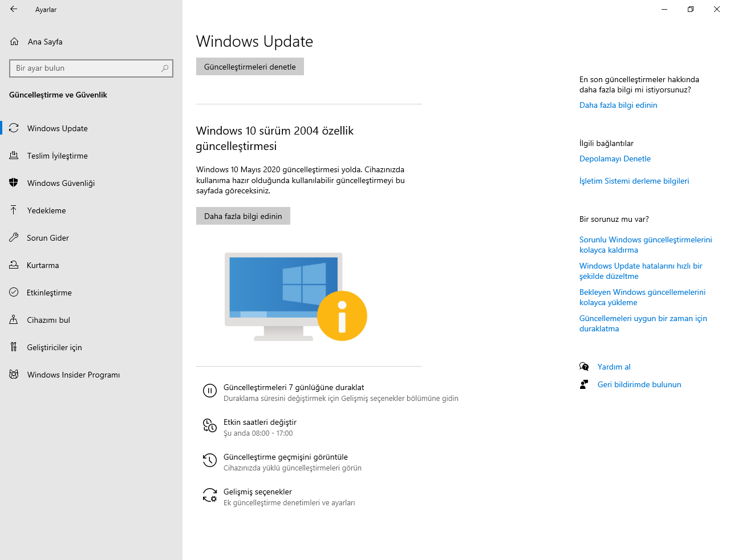Select Etkinleştirme in the sidebar
This screenshot has height=560, width=730.
tap(91, 293)
